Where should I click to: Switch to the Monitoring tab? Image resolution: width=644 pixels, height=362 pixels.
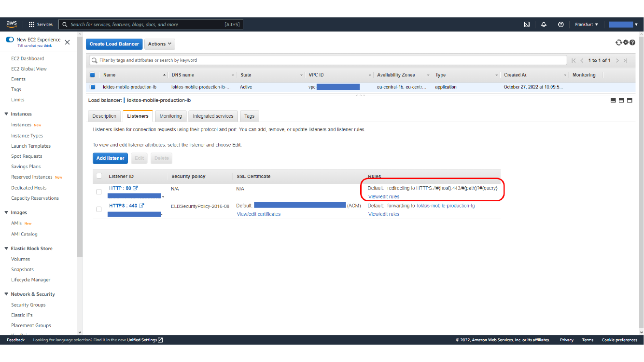pyautogui.click(x=170, y=116)
